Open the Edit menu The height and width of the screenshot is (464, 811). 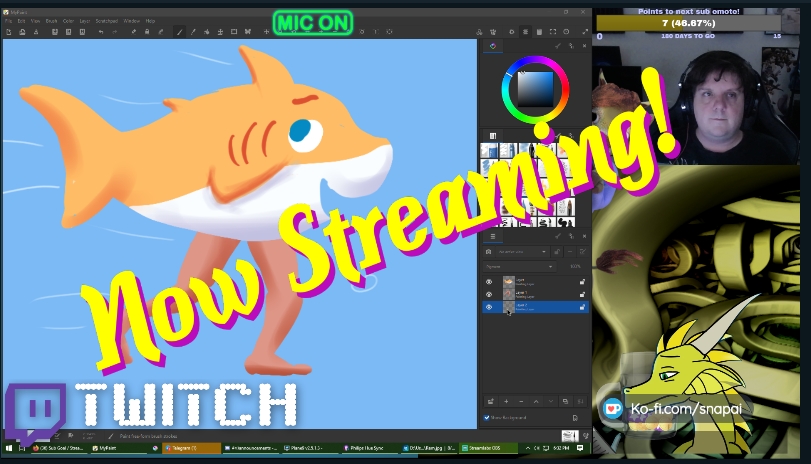[21, 21]
